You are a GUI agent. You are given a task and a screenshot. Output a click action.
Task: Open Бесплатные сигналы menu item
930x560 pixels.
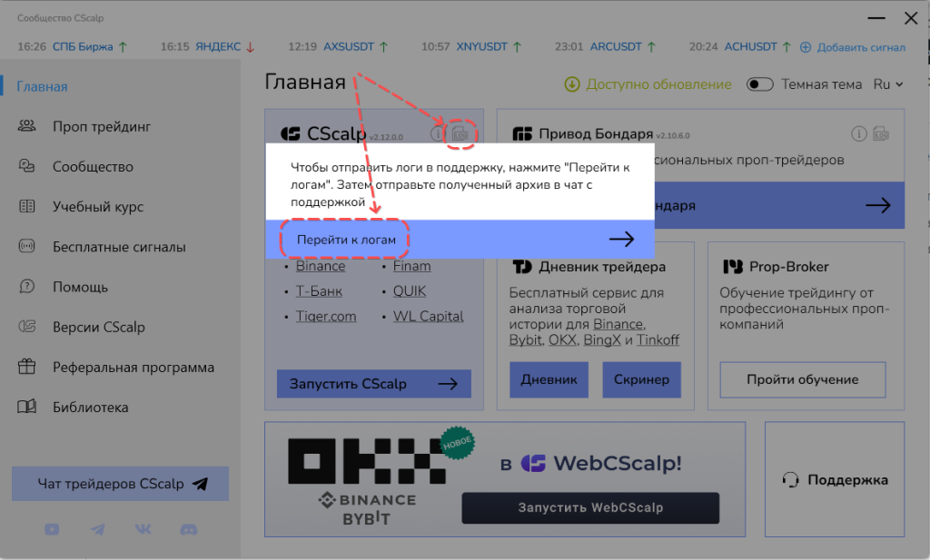119,247
